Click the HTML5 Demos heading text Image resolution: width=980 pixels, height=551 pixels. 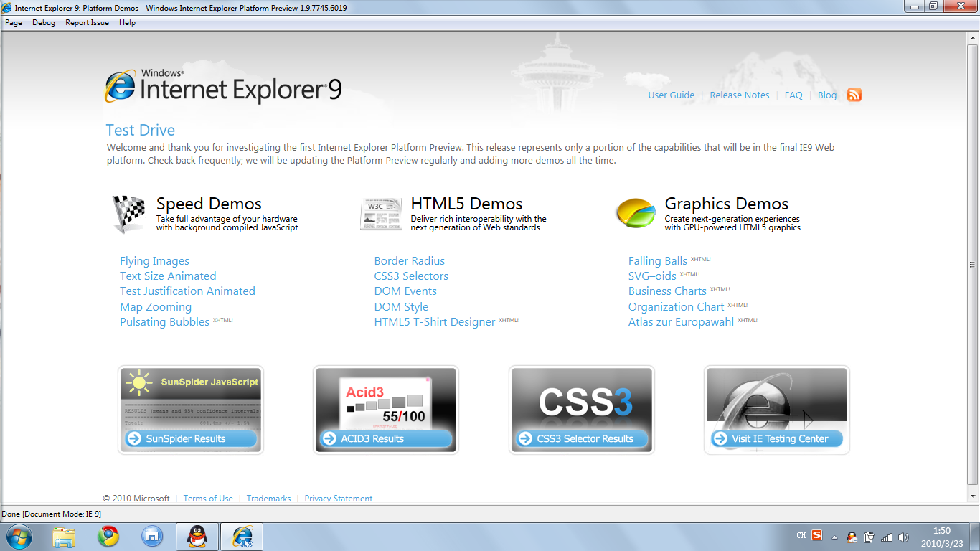point(466,204)
